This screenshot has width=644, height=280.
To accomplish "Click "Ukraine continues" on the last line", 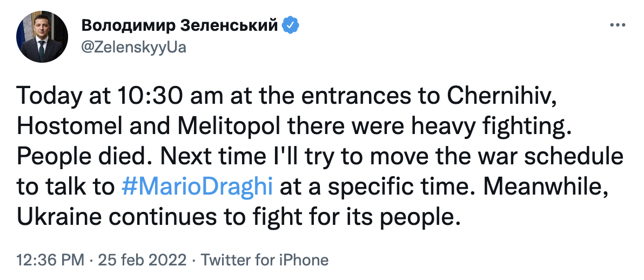I will point(117,217).
